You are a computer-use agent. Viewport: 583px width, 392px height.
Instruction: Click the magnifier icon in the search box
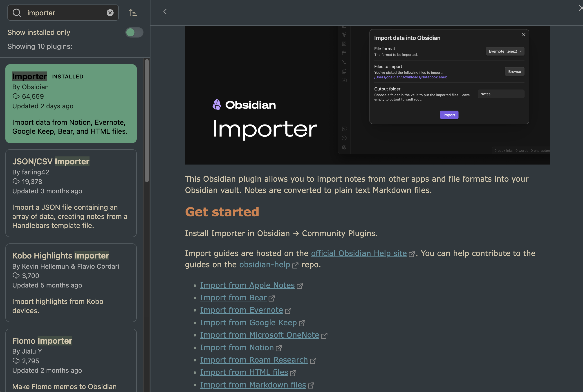(x=17, y=13)
